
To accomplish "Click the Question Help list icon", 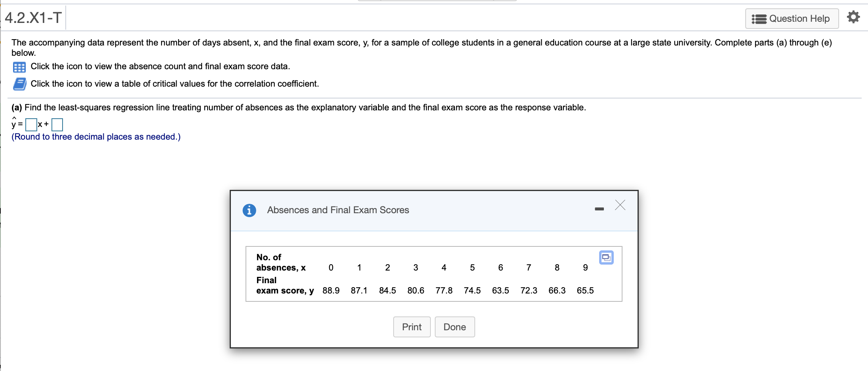I will (x=759, y=19).
